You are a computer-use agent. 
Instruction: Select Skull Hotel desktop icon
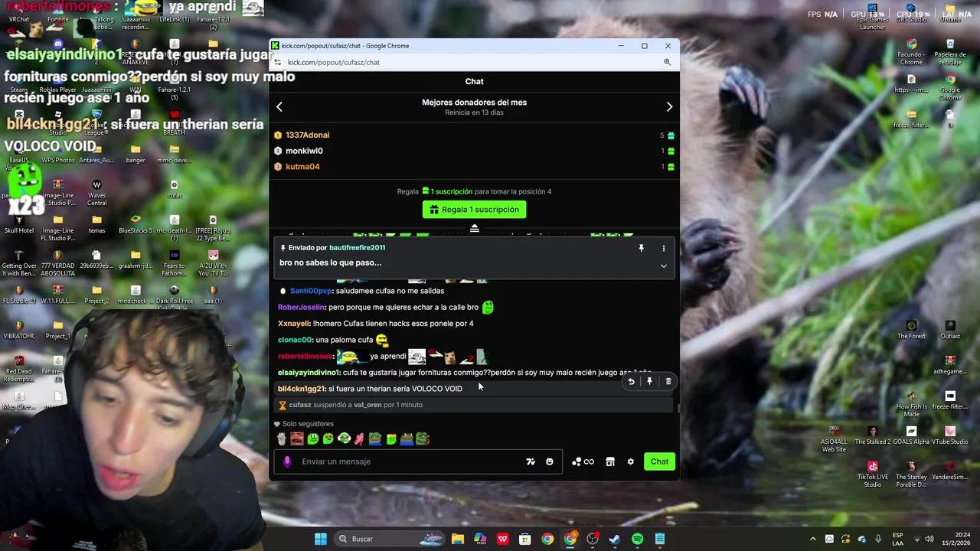[19, 224]
